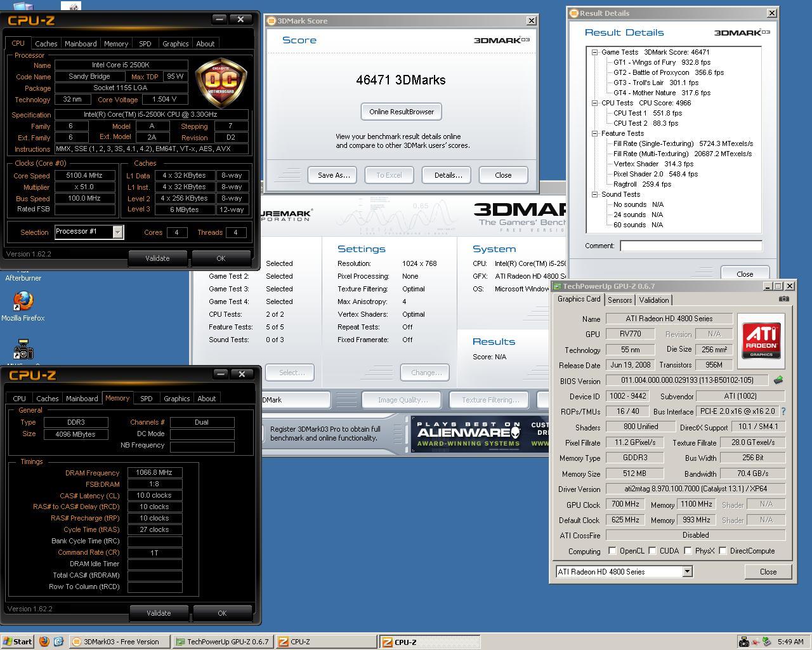Click the second quick launch icon beside Firefox
Screen dimensions: 812x650
point(58,642)
